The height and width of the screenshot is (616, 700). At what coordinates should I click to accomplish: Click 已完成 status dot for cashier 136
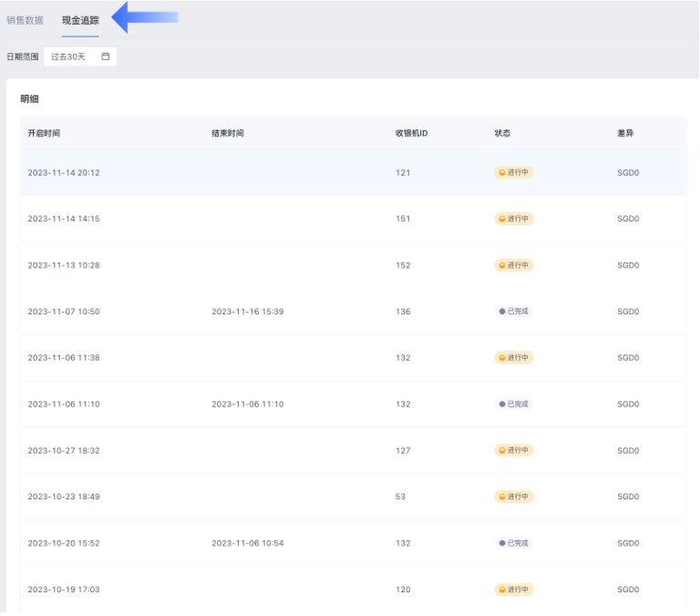[501, 312]
